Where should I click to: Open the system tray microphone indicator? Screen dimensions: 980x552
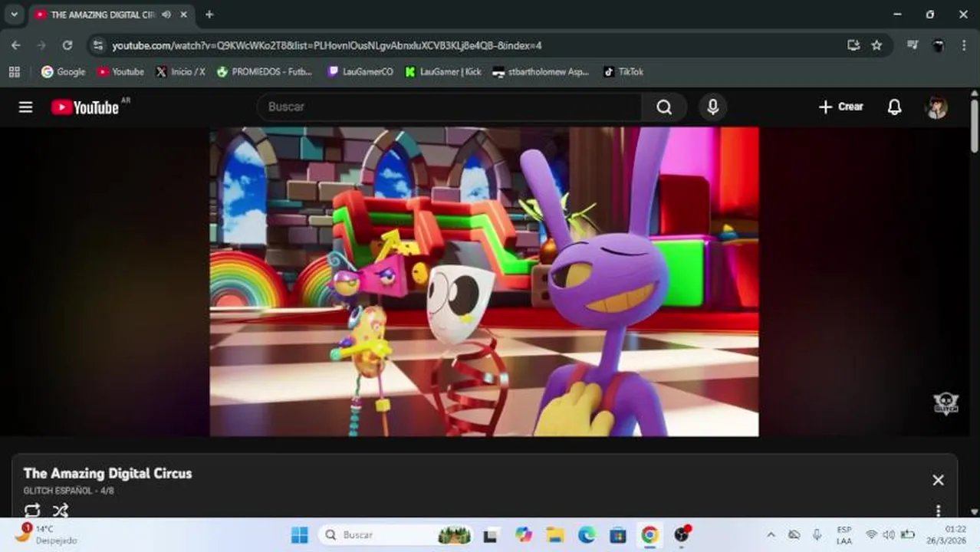pyautogui.click(x=817, y=534)
